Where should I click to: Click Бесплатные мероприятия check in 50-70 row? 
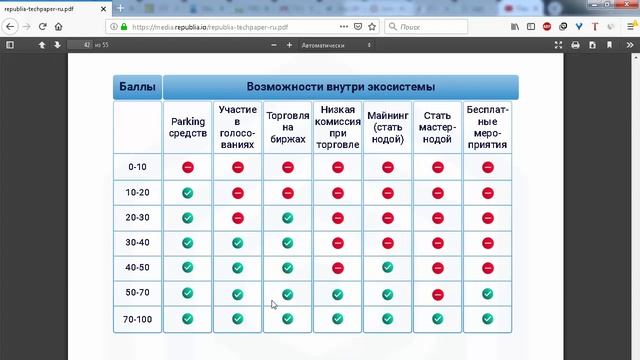point(487,293)
